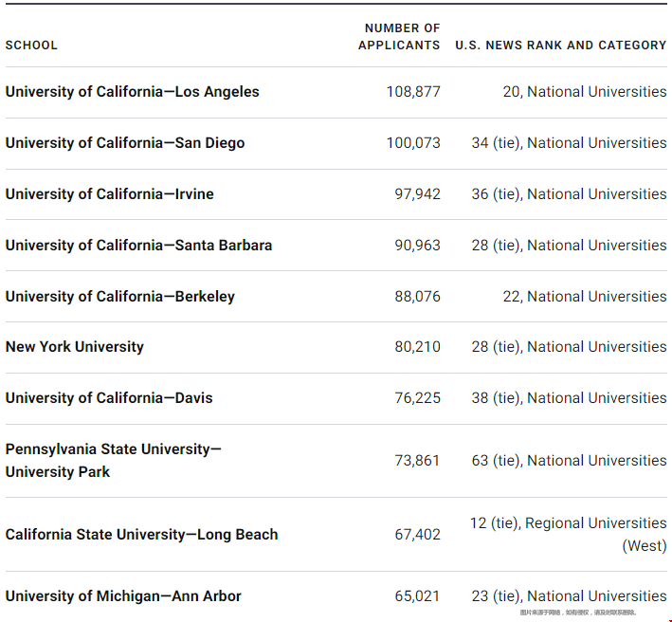Select University of California—Irvine school name
The height and width of the screenshot is (622, 672).
[109, 194]
